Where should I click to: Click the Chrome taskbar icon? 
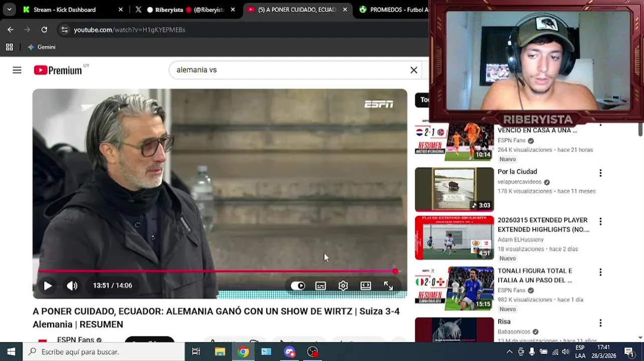pyautogui.click(x=243, y=351)
